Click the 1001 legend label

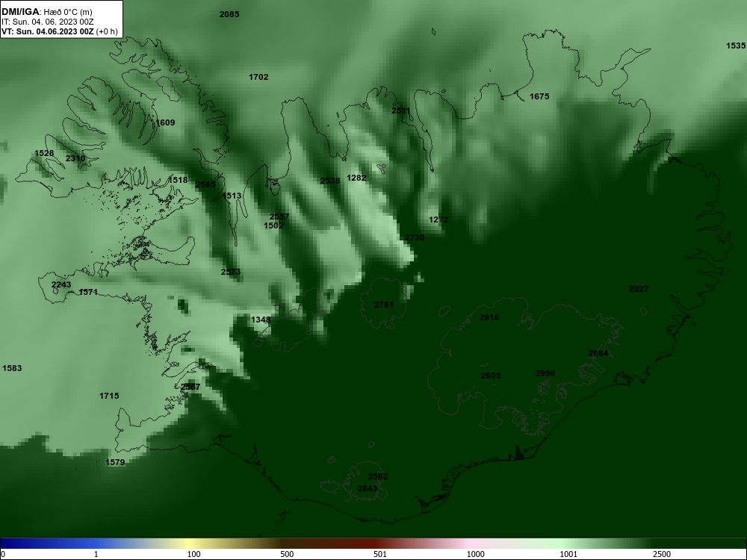tap(568, 554)
